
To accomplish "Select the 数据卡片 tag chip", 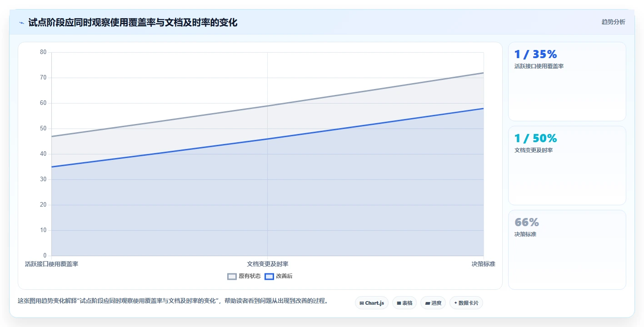I will pos(466,303).
